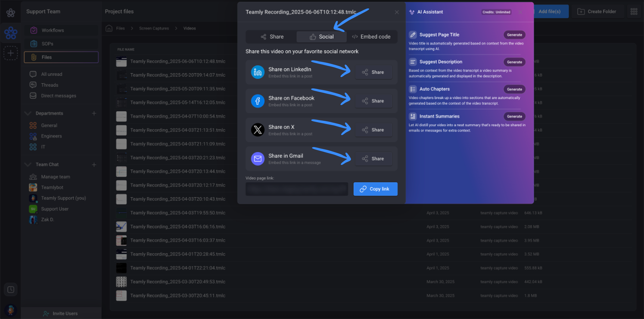Viewport: 644px width, 319px height.
Task: Click the video page link field
Action: [296, 189]
